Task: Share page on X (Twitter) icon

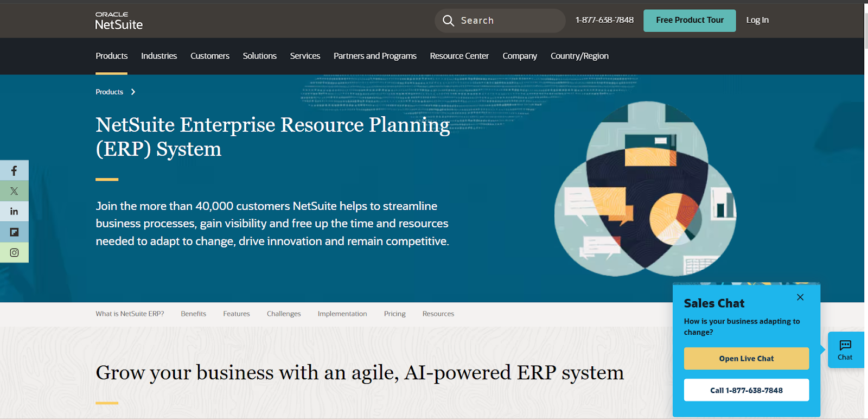Action: (x=14, y=191)
